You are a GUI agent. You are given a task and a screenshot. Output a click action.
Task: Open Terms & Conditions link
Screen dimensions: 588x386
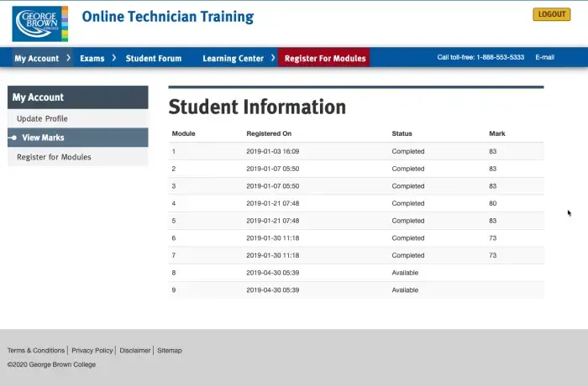tap(36, 351)
